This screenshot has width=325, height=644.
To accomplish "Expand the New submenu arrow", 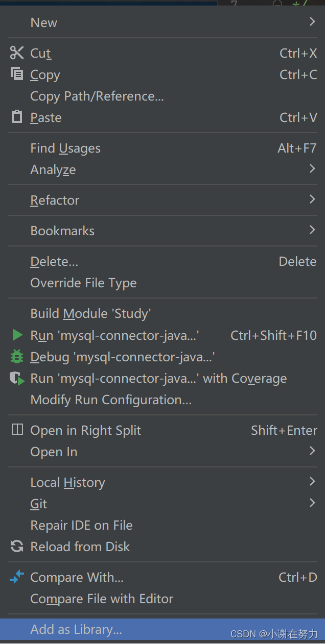I will [312, 21].
